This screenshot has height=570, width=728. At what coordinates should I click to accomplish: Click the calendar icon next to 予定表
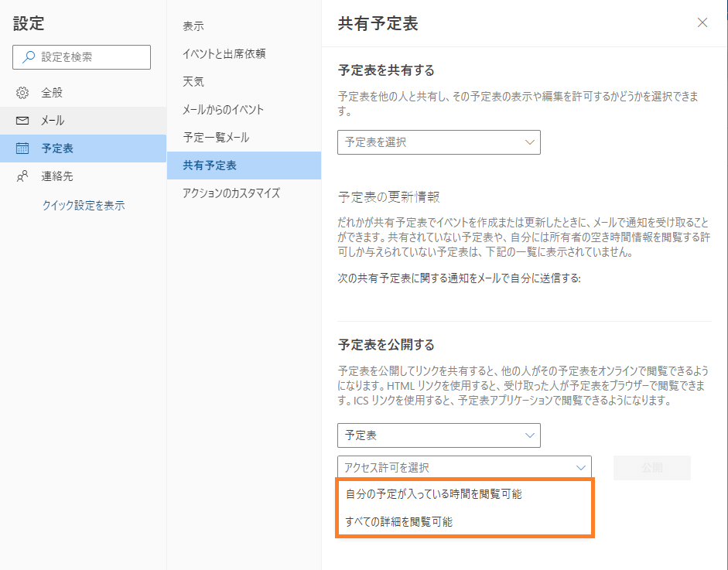click(22, 148)
